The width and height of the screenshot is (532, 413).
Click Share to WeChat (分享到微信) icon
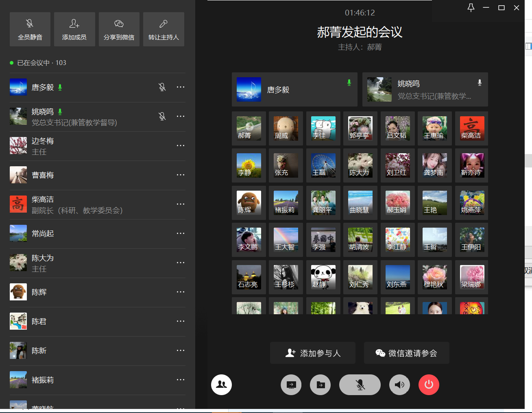(x=119, y=29)
